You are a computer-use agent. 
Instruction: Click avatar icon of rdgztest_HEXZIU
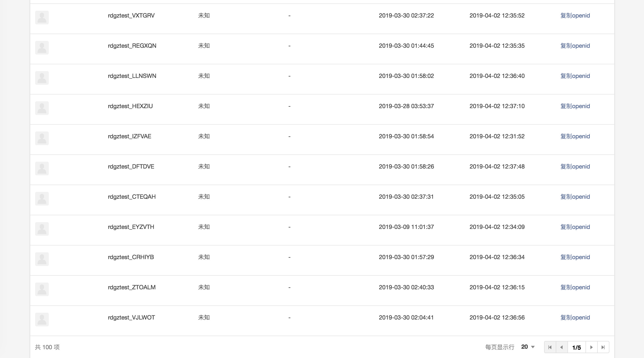click(42, 108)
